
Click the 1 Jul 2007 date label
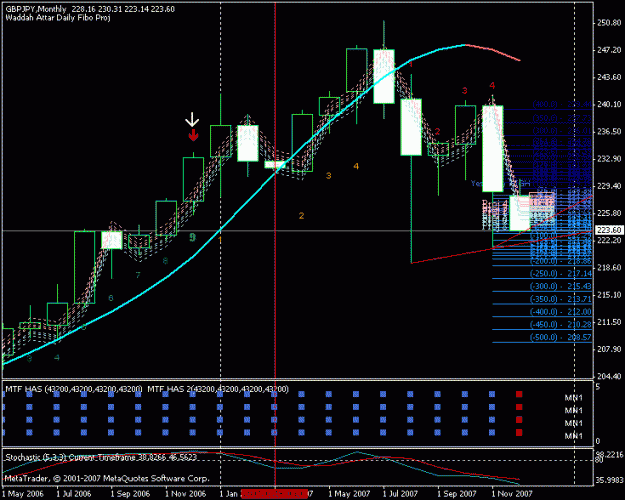pyautogui.click(x=400, y=494)
